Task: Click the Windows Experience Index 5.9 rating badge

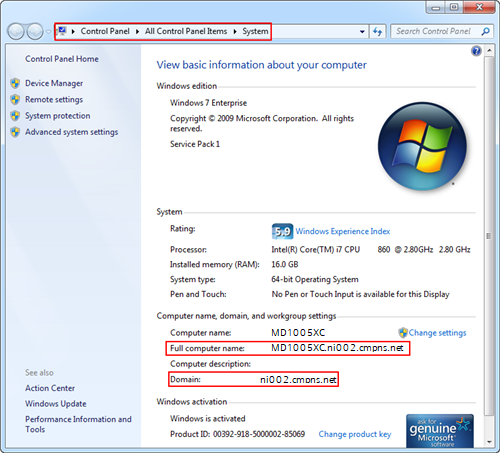Action: [x=282, y=231]
